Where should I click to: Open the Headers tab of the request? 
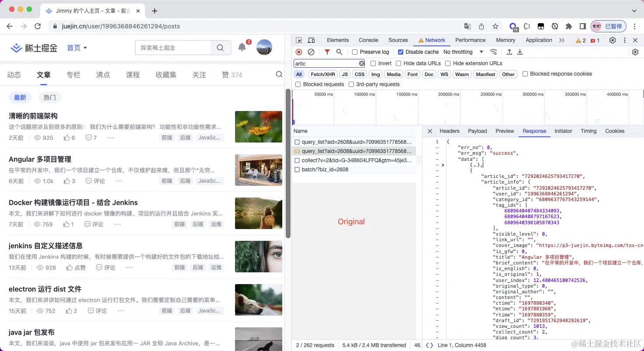pos(450,131)
